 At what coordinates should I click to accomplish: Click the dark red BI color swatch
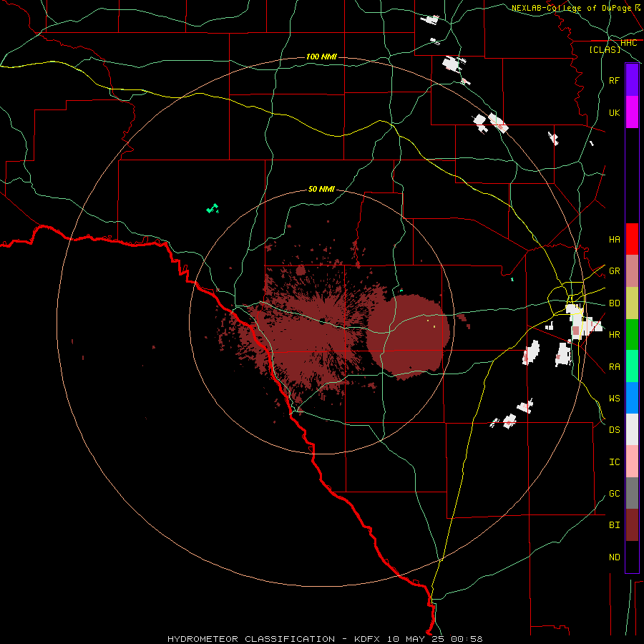tap(632, 525)
